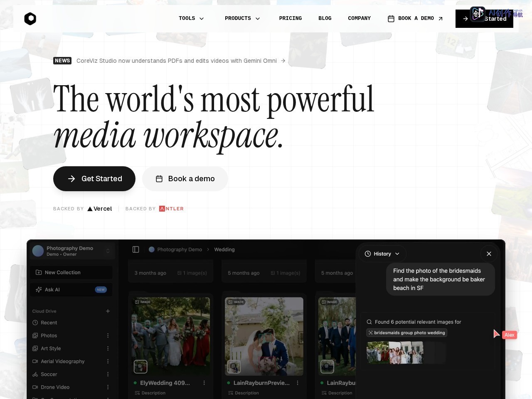Open the History dropdown
This screenshot has height=399, width=532.
(382, 254)
